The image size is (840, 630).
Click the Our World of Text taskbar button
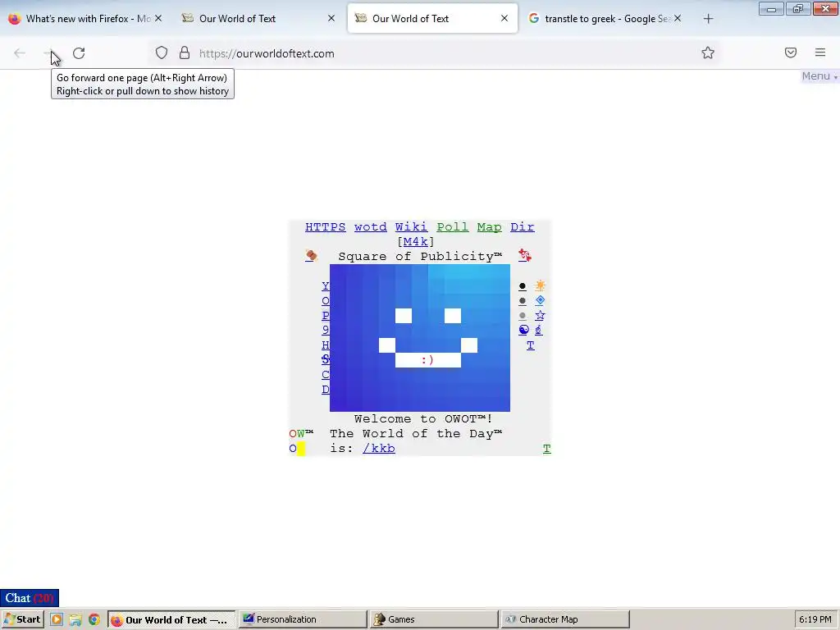point(171,619)
